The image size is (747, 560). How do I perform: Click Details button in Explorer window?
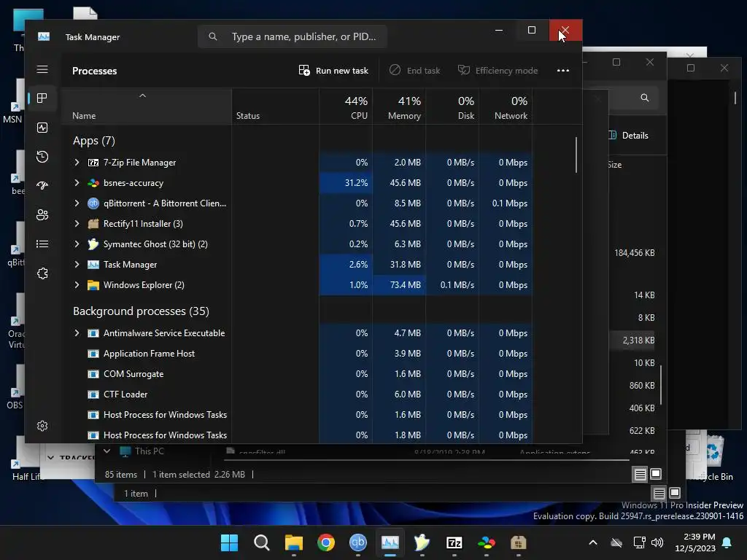628,135
